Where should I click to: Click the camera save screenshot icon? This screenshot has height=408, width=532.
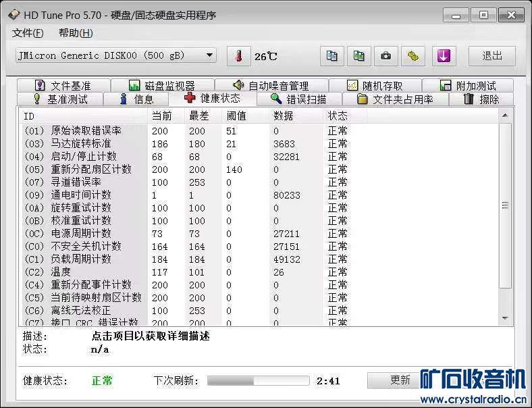tap(385, 56)
